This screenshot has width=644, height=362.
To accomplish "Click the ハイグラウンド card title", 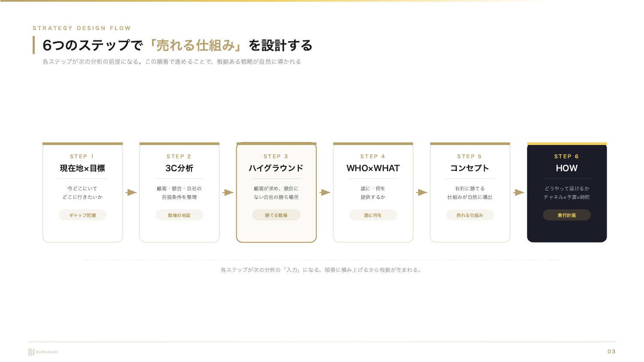I will point(276,168).
